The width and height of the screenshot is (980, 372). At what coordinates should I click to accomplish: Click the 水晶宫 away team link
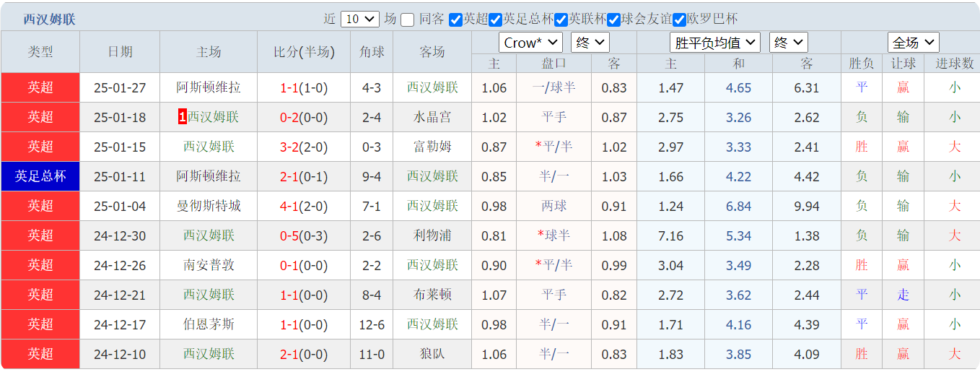(432, 117)
